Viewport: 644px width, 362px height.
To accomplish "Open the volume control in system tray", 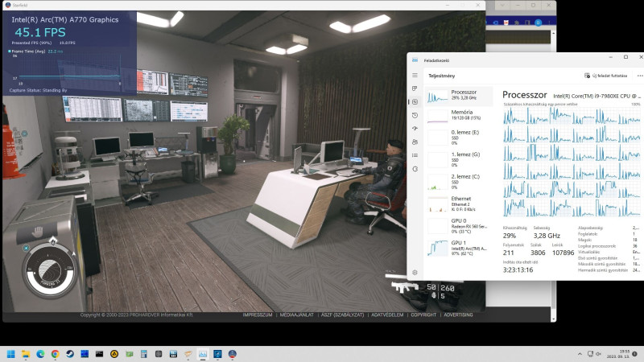I will 599,354.
